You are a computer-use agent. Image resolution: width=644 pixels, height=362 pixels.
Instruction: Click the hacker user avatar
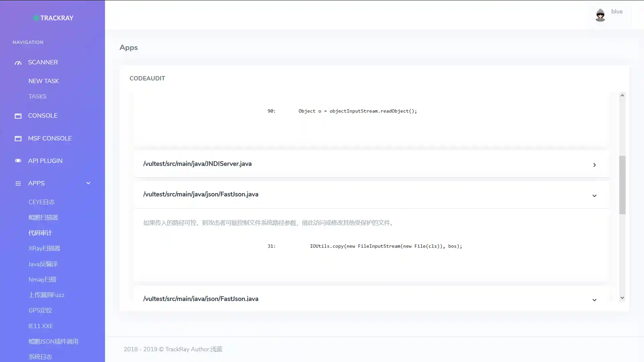click(x=600, y=15)
